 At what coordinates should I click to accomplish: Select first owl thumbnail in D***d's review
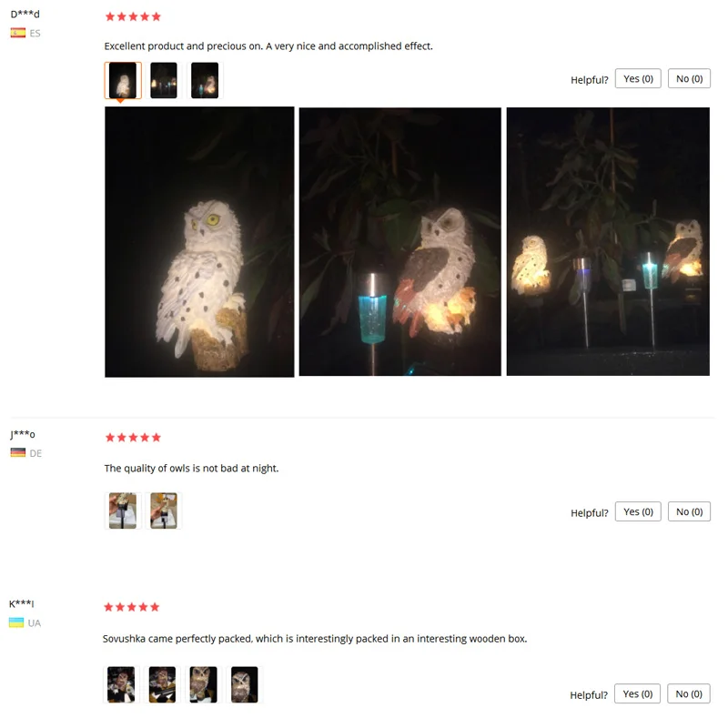(123, 80)
